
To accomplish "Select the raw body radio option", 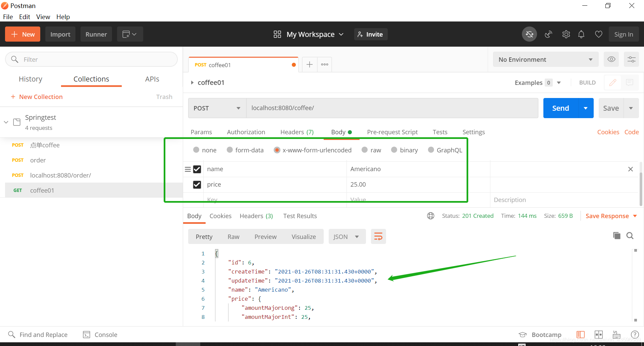I will (x=365, y=150).
